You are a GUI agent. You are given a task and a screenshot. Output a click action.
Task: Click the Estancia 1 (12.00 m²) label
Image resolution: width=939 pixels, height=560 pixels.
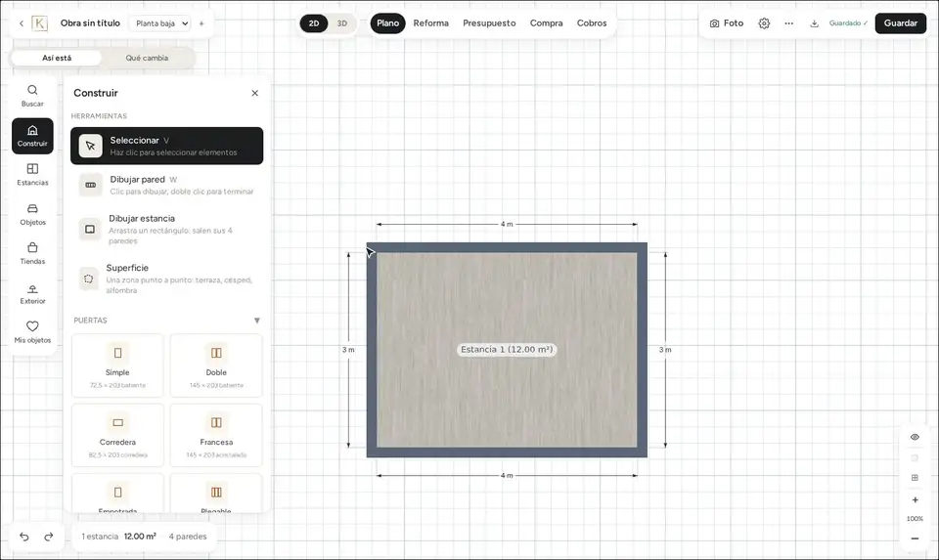point(507,350)
